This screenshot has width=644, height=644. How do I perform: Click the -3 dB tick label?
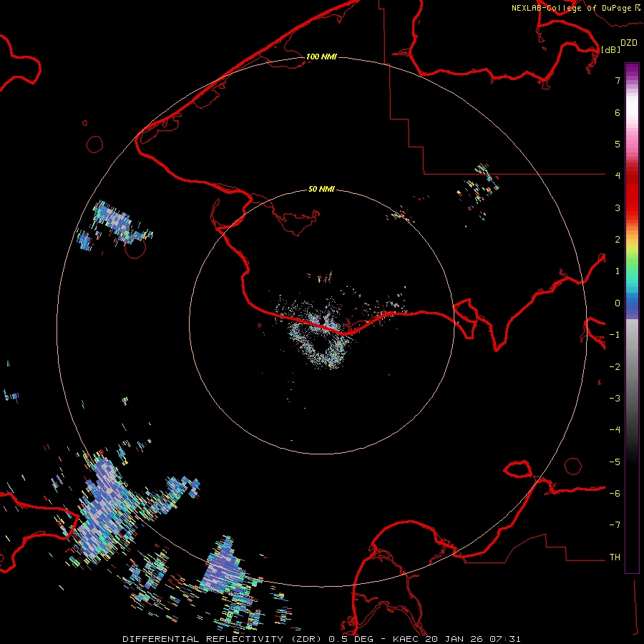click(x=615, y=398)
